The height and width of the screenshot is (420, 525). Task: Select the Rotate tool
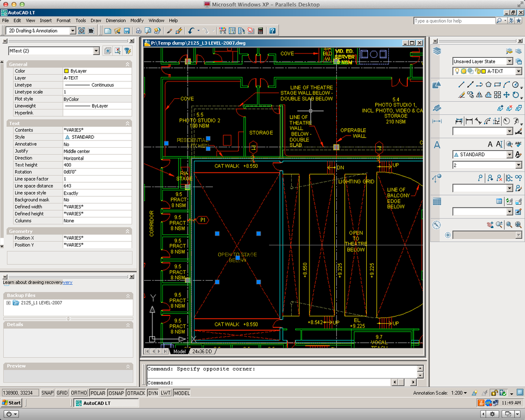pos(516,95)
